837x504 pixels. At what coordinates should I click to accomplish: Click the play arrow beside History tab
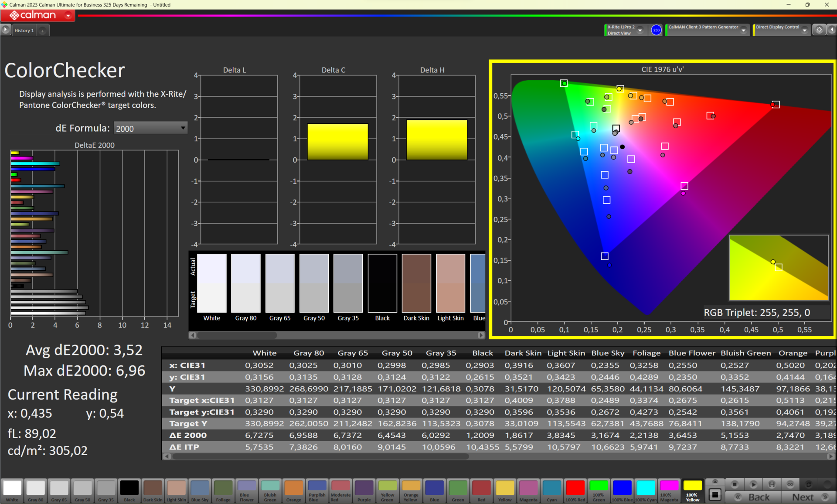click(x=5, y=30)
